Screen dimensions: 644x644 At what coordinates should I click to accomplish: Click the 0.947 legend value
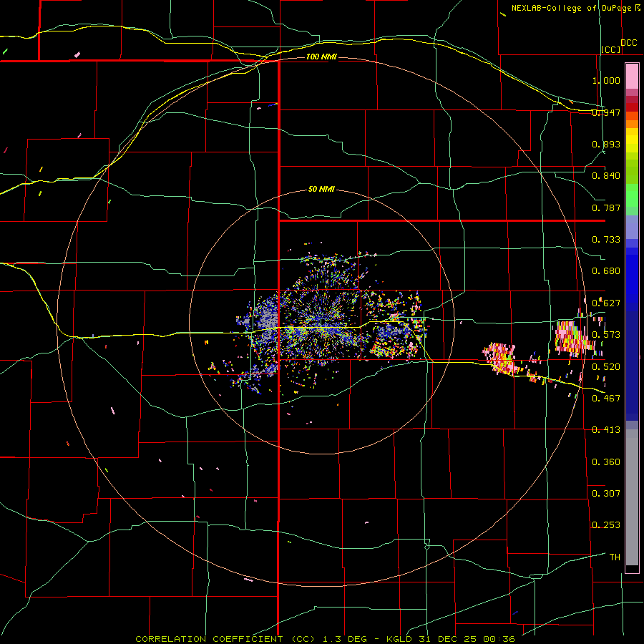coord(606,112)
